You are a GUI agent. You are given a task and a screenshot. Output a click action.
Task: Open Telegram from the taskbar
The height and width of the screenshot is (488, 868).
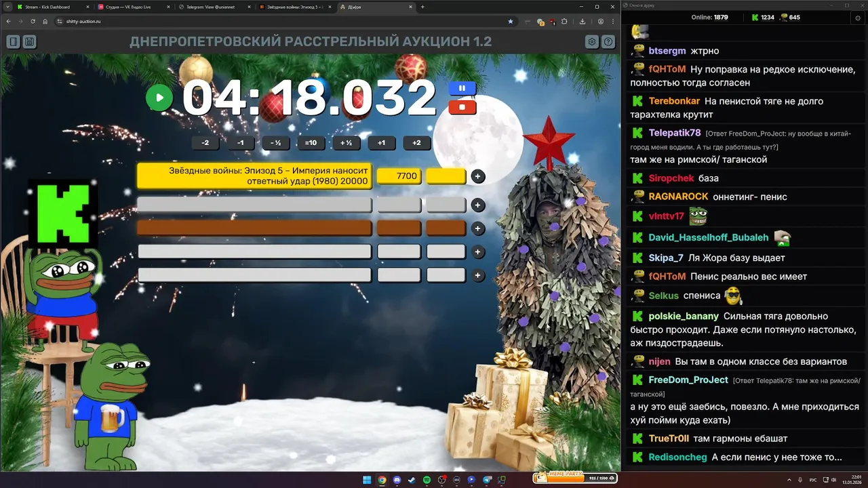[x=486, y=480]
